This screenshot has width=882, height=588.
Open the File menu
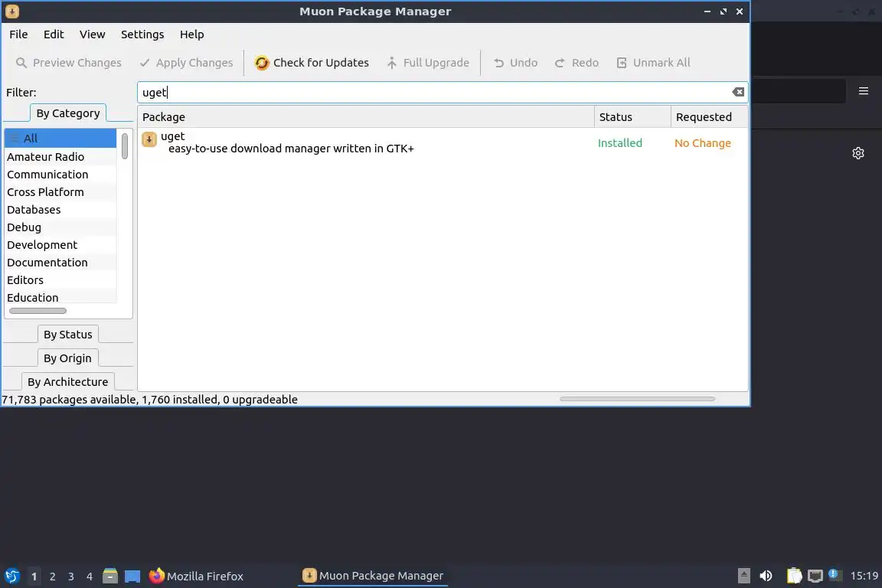pos(18,34)
